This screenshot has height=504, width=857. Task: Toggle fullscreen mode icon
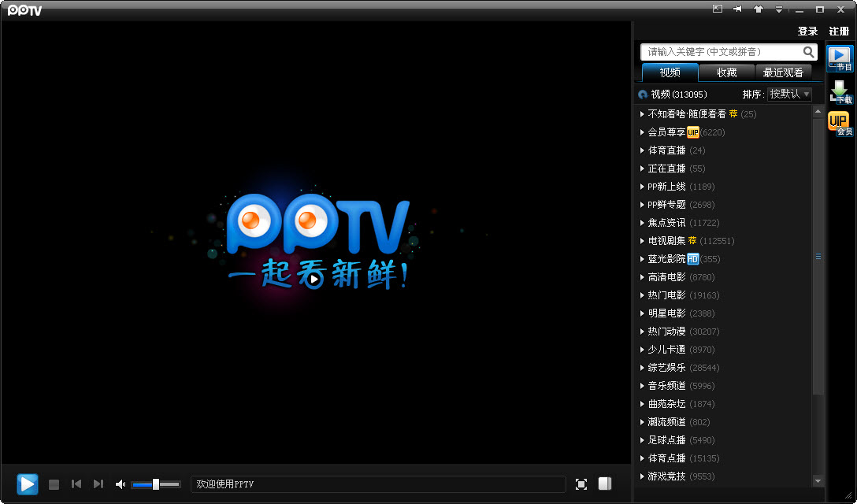click(581, 484)
